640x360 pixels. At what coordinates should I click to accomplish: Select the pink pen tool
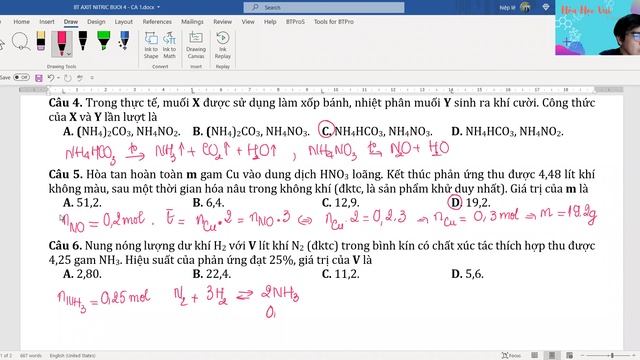(x=62, y=43)
